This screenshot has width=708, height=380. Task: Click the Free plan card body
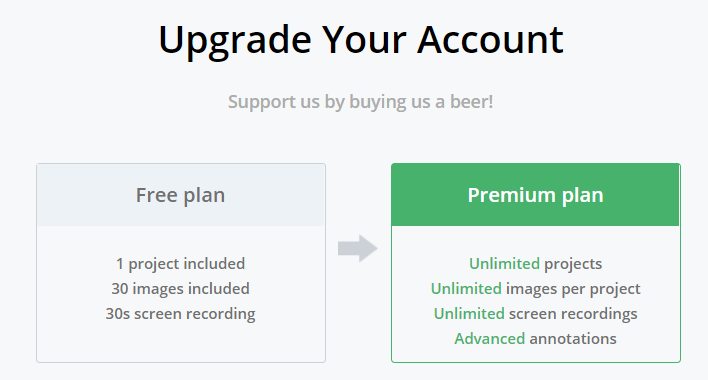coord(181,294)
